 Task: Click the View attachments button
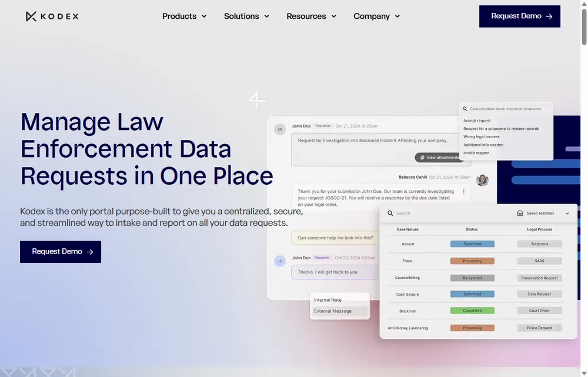tap(439, 158)
